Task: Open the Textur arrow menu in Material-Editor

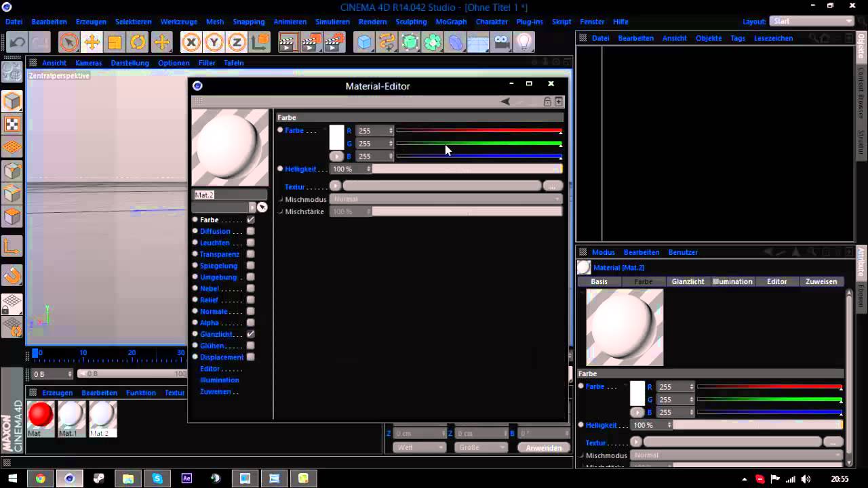Action: (x=335, y=186)
